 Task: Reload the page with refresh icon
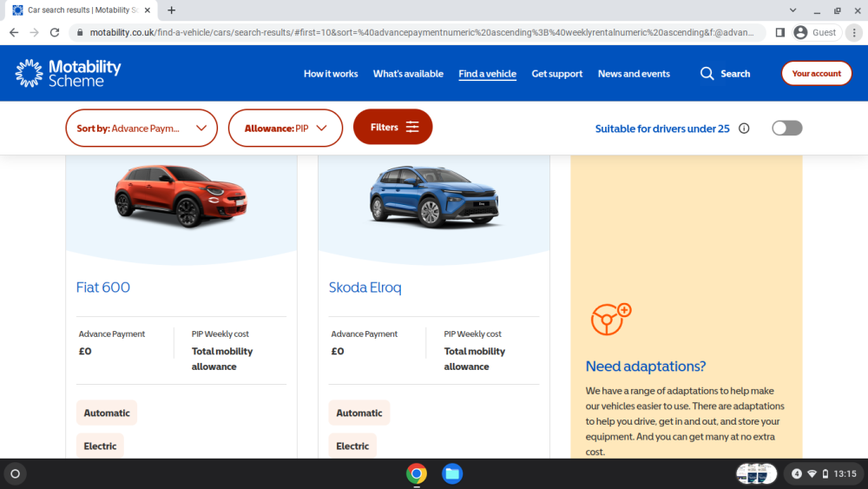pos(55,33)
